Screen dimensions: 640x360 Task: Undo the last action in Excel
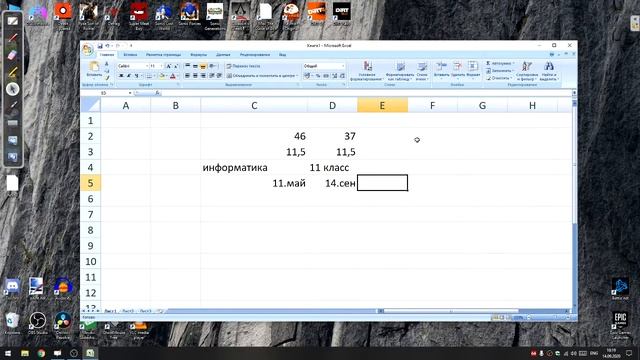coord(108,46)
